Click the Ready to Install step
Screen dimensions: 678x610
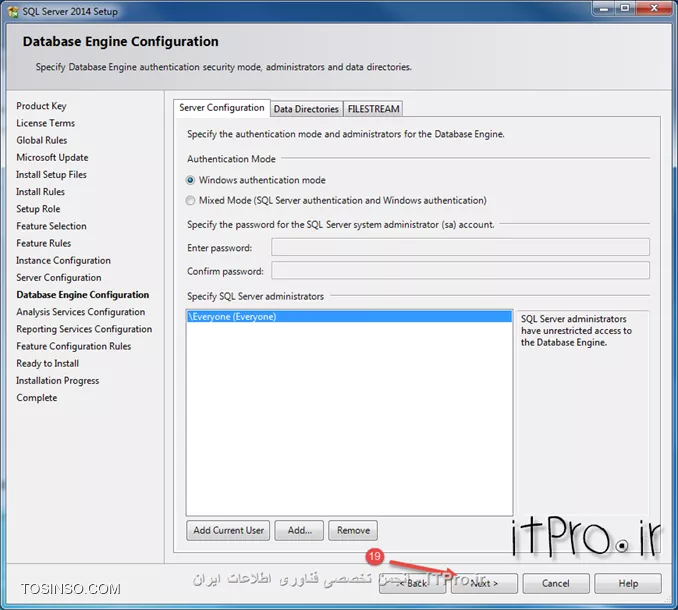click(48, 364)
